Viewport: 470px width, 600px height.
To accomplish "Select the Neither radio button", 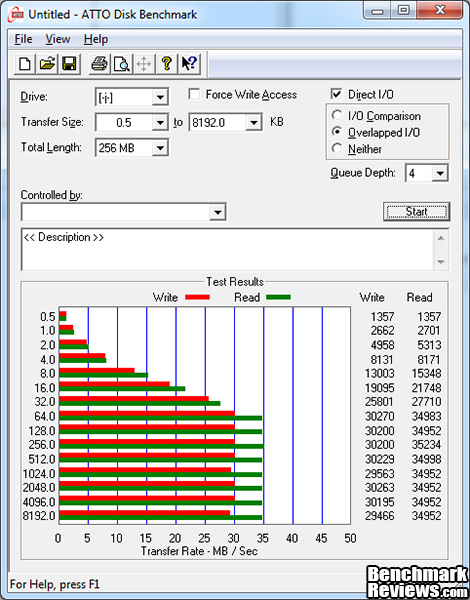I will (x=337, y=148).
